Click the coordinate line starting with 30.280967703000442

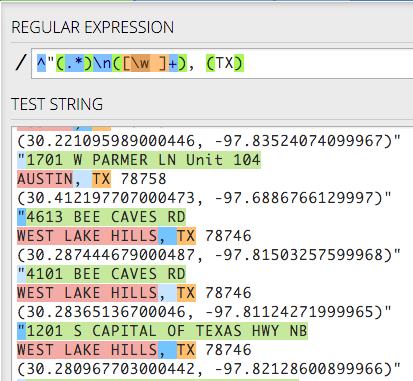209,369
